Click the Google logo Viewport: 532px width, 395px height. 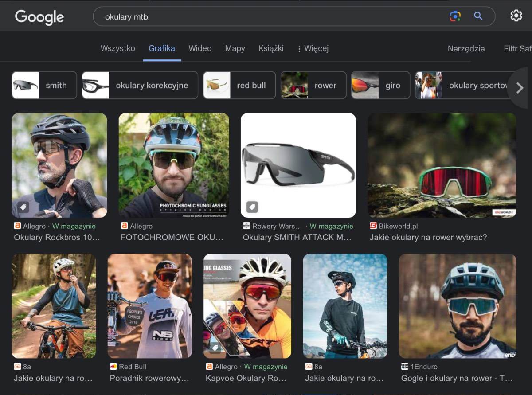(x=39, y=17)
